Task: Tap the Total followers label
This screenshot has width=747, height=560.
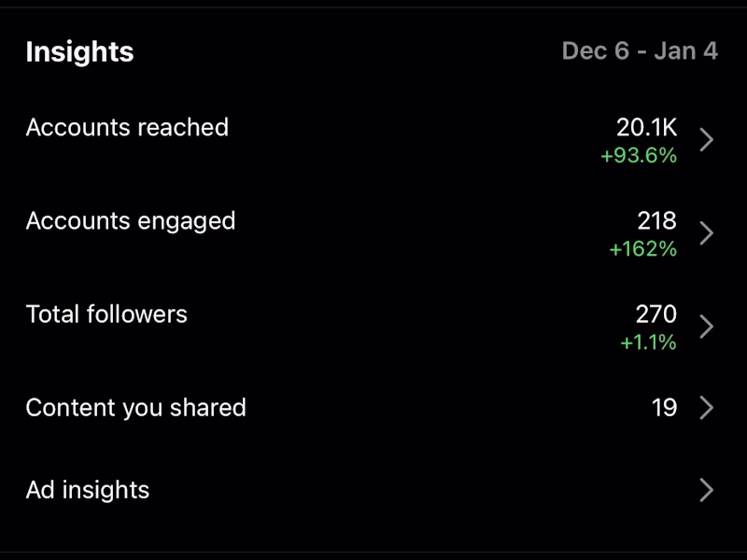Action: click(106, 315)
